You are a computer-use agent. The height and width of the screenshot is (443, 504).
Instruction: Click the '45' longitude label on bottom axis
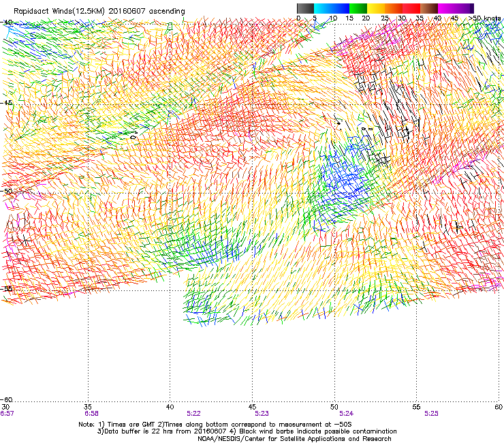click(x=252, y=407)
